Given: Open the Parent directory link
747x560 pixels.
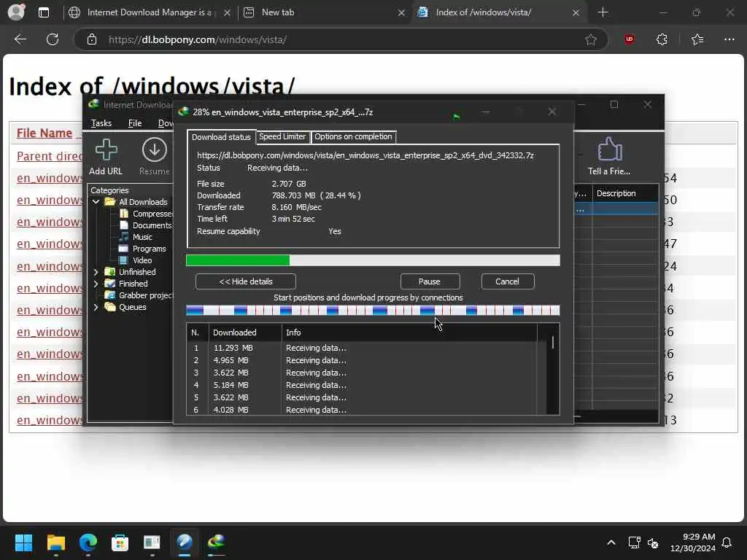Looking at the screenshot, I should click(50, 156).
